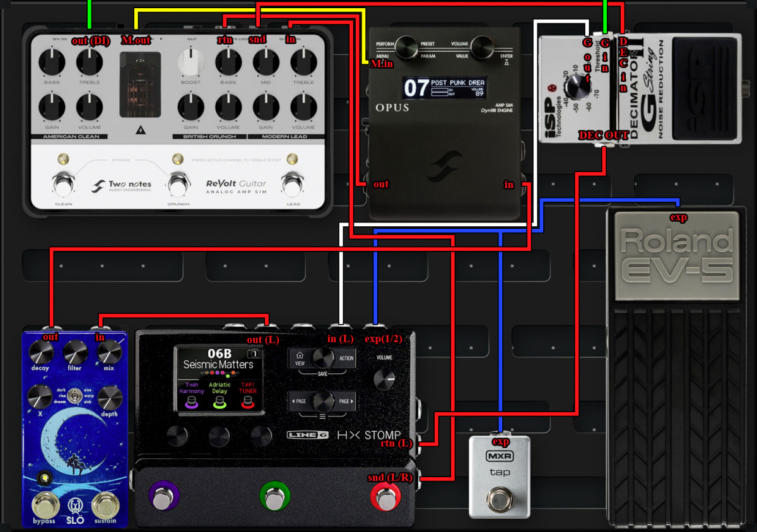Click the tube window on the ReVolt Guitar

(140, 84)
